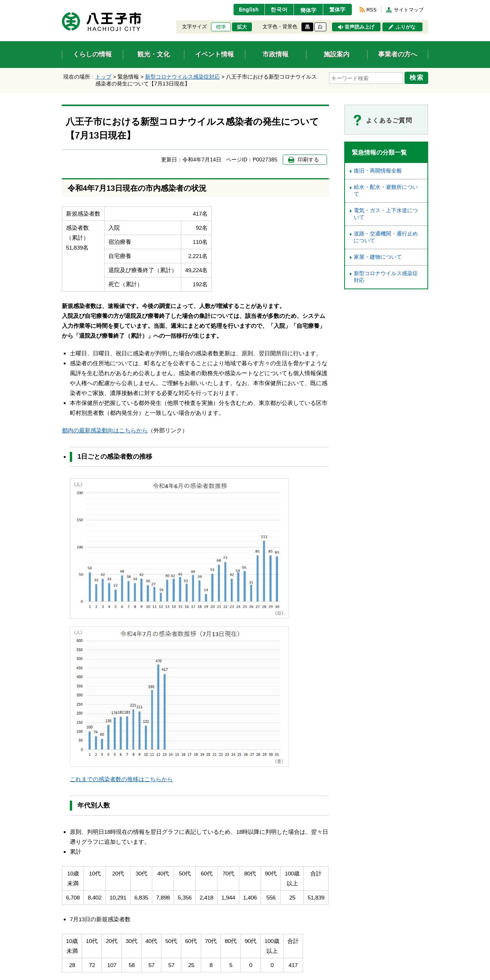Select the 白 background color option
Image resolution: width=490 pixels, height=980 pixels.
click(320, 27)
